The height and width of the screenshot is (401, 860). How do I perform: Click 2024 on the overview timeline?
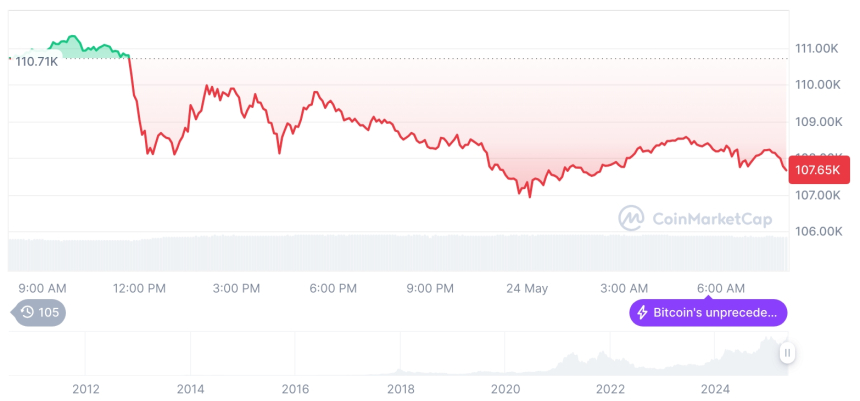[716, 389]
